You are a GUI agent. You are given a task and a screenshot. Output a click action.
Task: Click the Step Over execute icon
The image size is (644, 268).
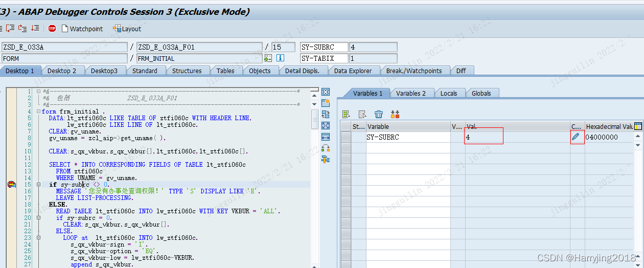click(x=11, y=29)
